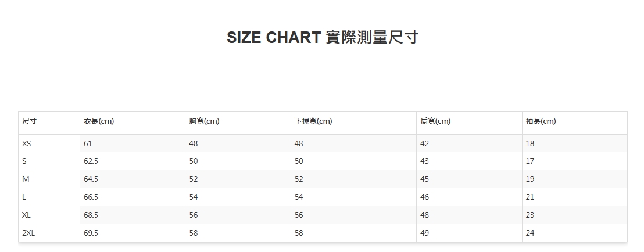Click the 下擺寬(cm) column header
The width and height of the screenshot is (644, 252).
(313, 121)
